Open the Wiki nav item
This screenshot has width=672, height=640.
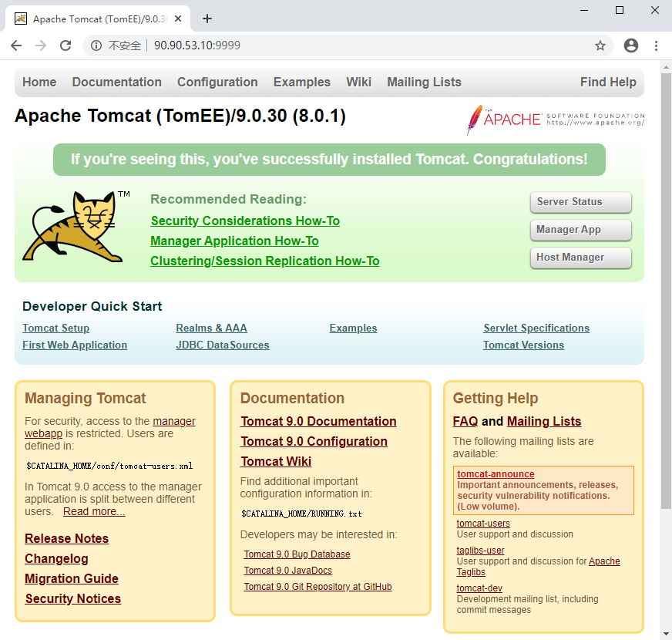pyautogui.click(x=358, y=82)
